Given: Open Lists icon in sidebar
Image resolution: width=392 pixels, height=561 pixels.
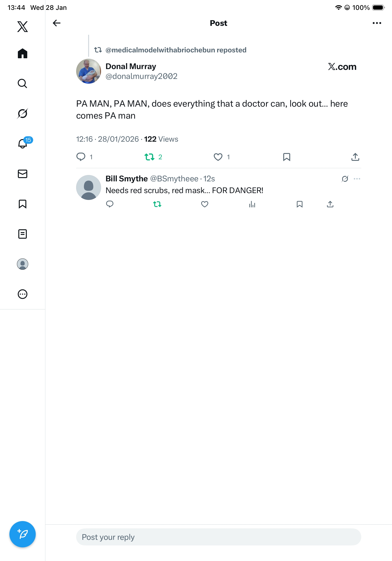Looking at the screenshot, I should point(23,234).
